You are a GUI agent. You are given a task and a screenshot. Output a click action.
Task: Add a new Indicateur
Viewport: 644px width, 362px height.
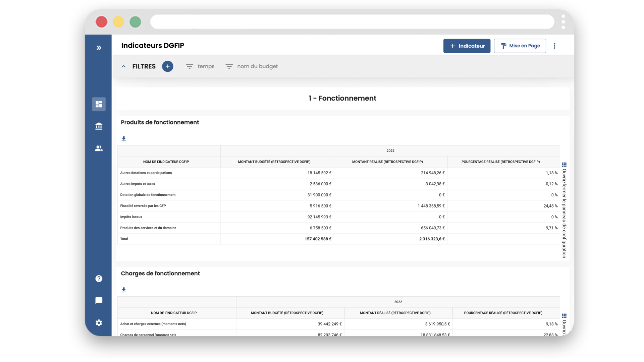467,46
